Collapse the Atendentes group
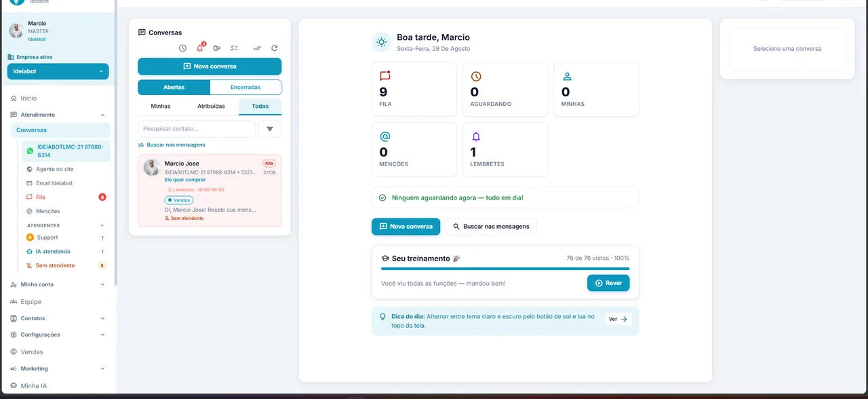Image resolution: width=868 pixels, height=399 pixels. [102, 225]
